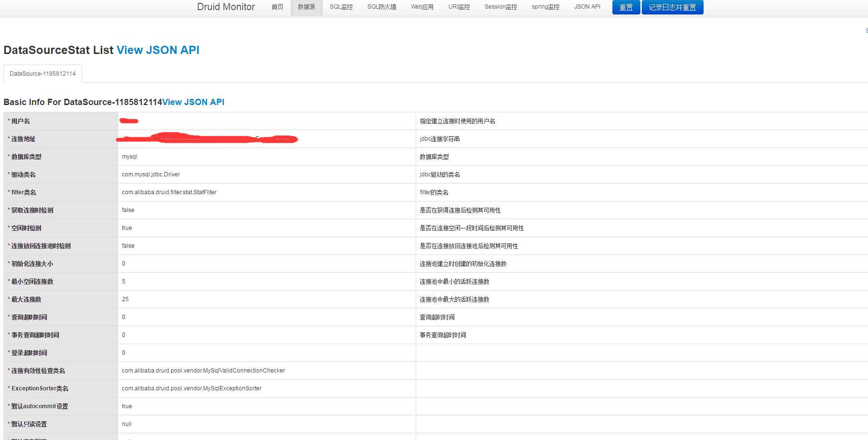The image size is (868, 440).
Task: Open the JSON API nav item
Action: point(587,7)
